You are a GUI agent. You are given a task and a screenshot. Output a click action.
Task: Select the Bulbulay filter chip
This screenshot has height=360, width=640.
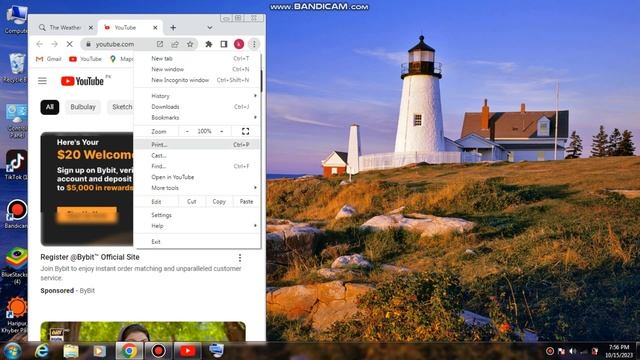pos(83,107)
